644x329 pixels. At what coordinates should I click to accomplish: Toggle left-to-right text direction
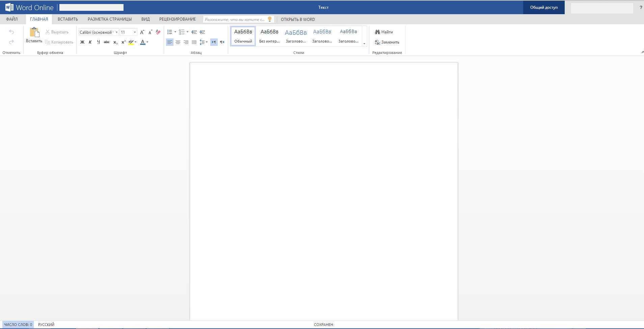[214, 42]
